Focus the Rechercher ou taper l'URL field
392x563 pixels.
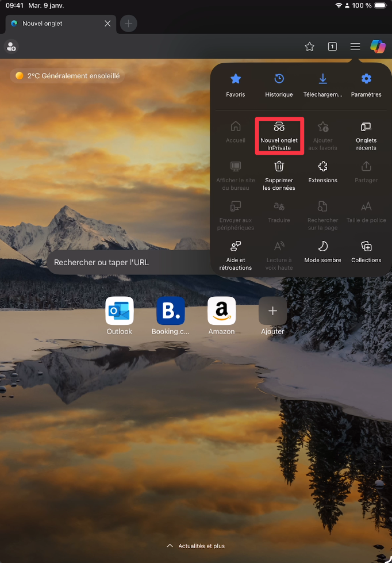[x=129, y=262]
